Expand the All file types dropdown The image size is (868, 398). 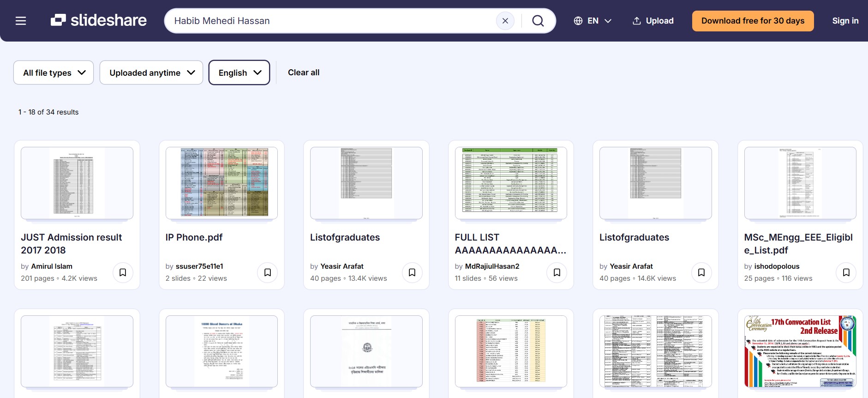[54, 73]
